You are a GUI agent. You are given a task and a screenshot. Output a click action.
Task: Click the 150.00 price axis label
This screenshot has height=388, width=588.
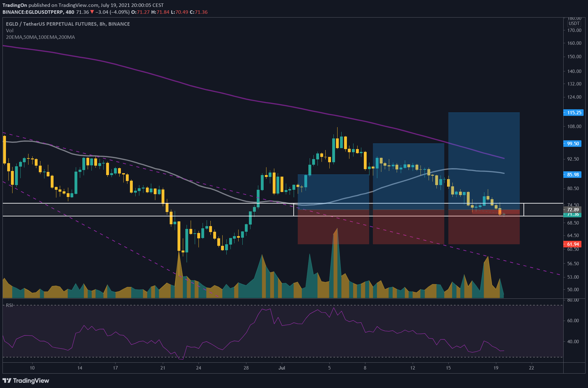click(574, 56)
